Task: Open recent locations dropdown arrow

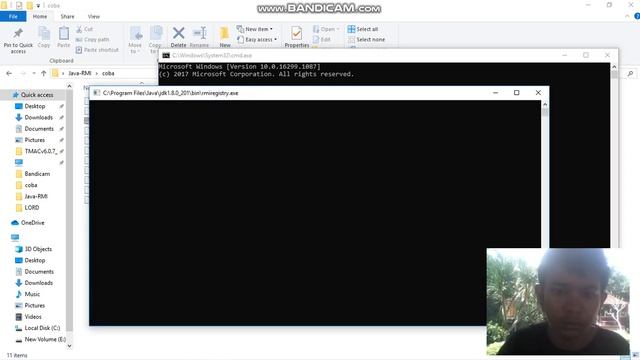Action: [x=33, y=73]
